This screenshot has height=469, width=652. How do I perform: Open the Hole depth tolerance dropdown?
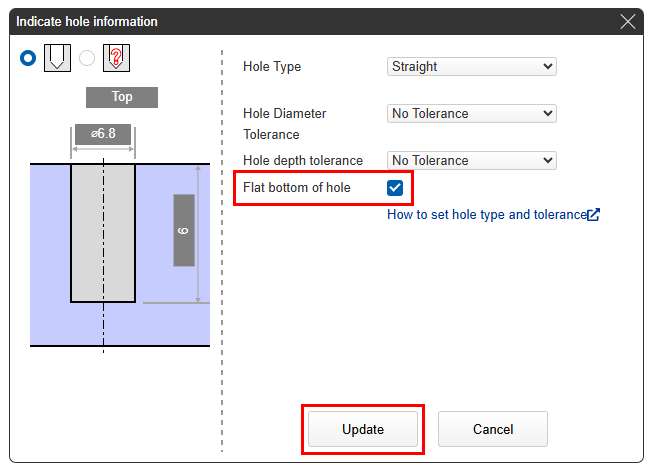(x=471, y=160)
